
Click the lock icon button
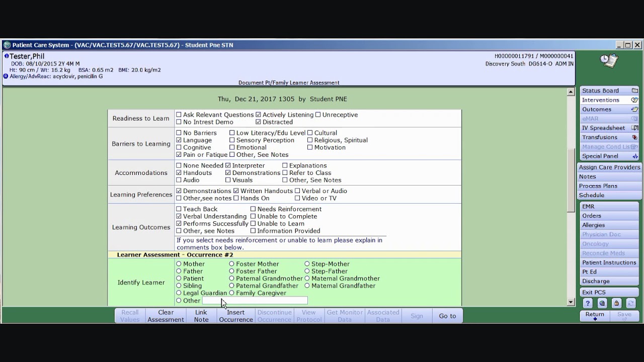click(616, 303)
